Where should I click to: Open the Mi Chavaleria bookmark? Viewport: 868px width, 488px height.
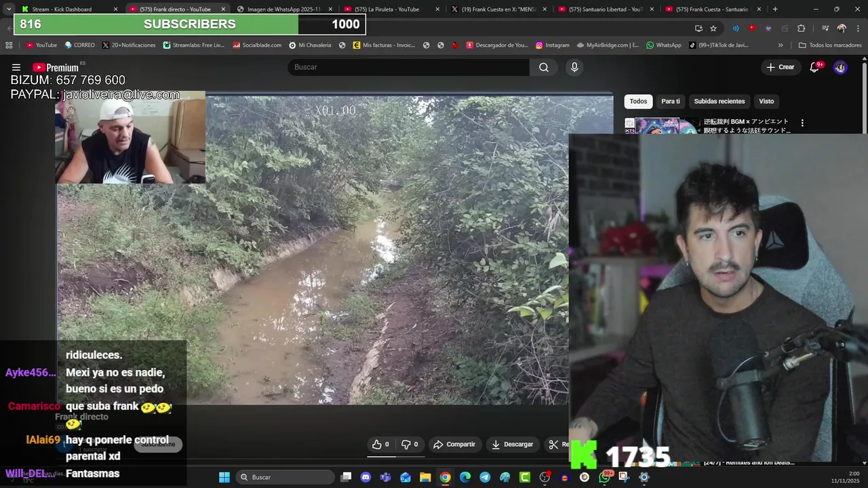coord(310,45)
